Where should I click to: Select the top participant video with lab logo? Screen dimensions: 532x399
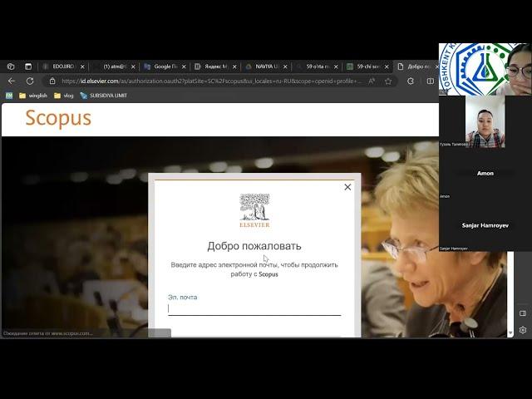click(485, 69)
